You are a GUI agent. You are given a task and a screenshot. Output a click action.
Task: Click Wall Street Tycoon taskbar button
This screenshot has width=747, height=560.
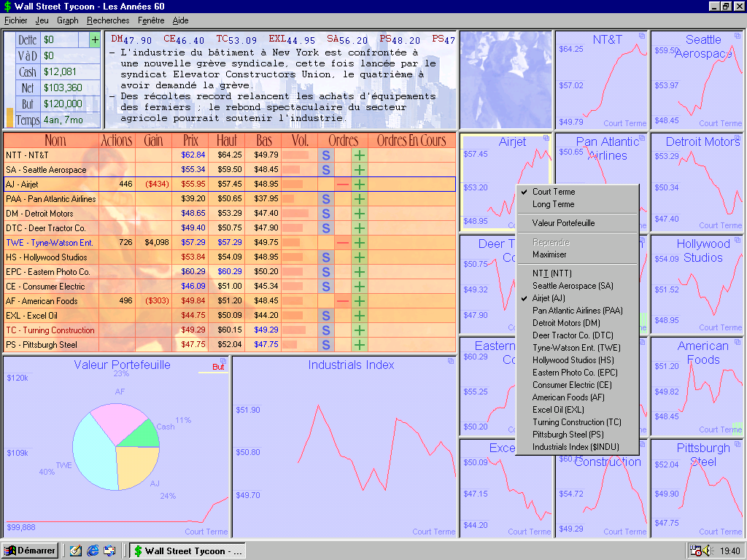tap(187, 551)
